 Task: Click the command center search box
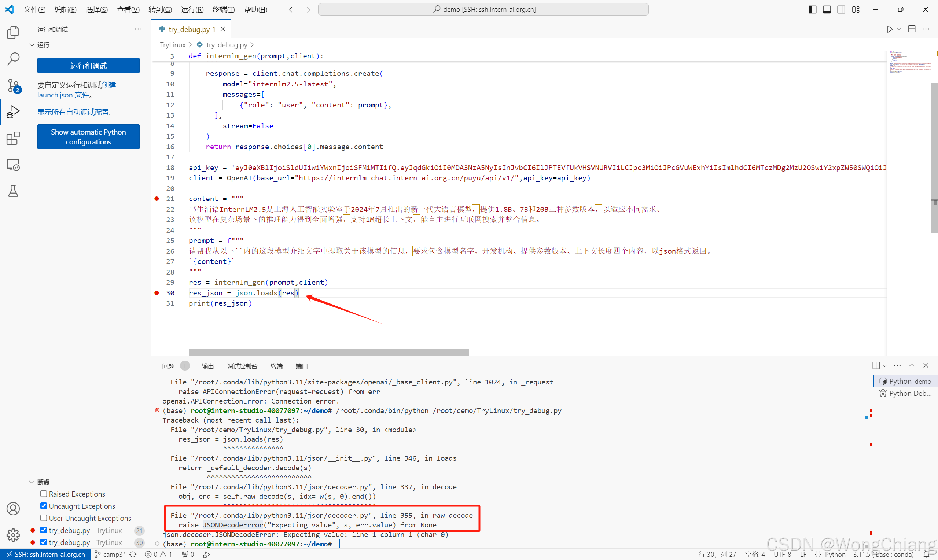pyautogui.click(x=483, y=10)
